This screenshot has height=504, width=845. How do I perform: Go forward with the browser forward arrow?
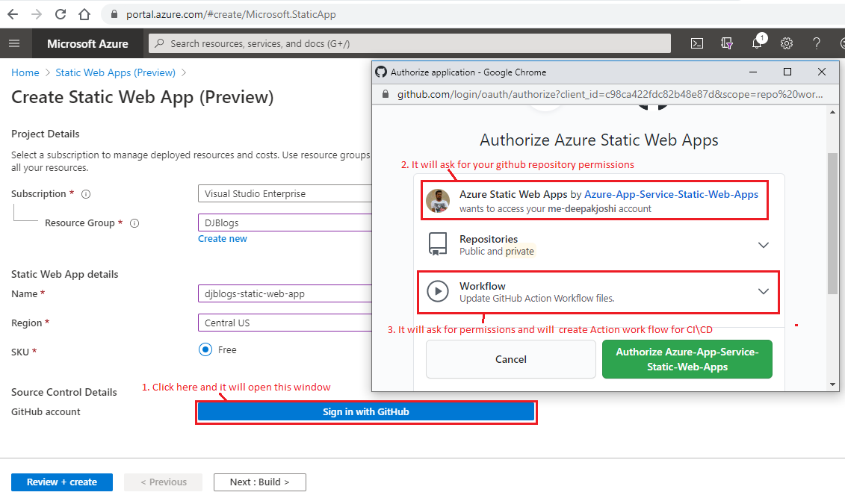point(37,14)
